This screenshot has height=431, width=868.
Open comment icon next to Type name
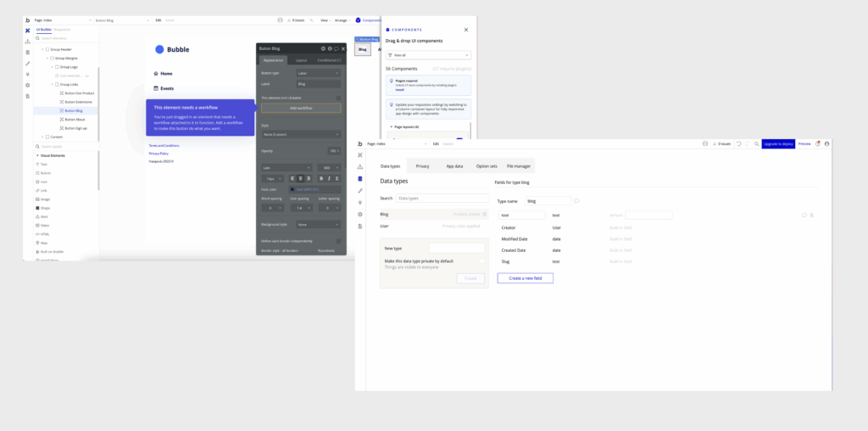(x=576, y=201)
